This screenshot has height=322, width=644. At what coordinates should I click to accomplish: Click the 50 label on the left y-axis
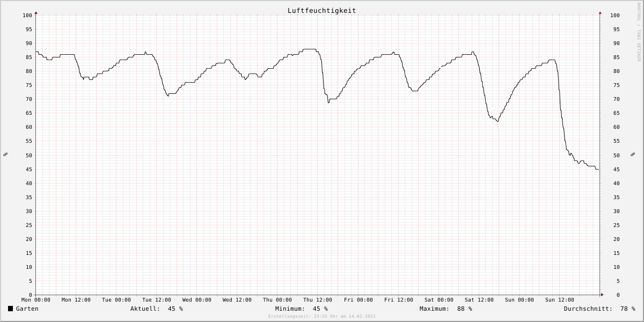(x=29, y=155)
